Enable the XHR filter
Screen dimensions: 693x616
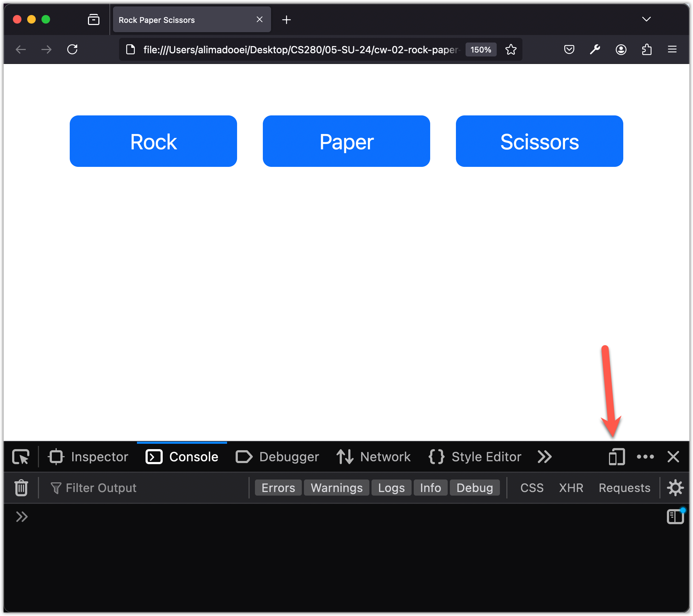571,488
